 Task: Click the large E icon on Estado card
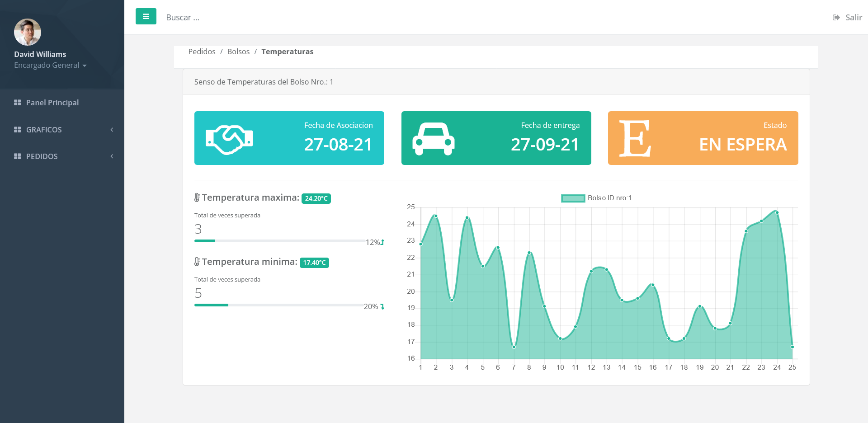pyautogui.click(x=635, y=139)
